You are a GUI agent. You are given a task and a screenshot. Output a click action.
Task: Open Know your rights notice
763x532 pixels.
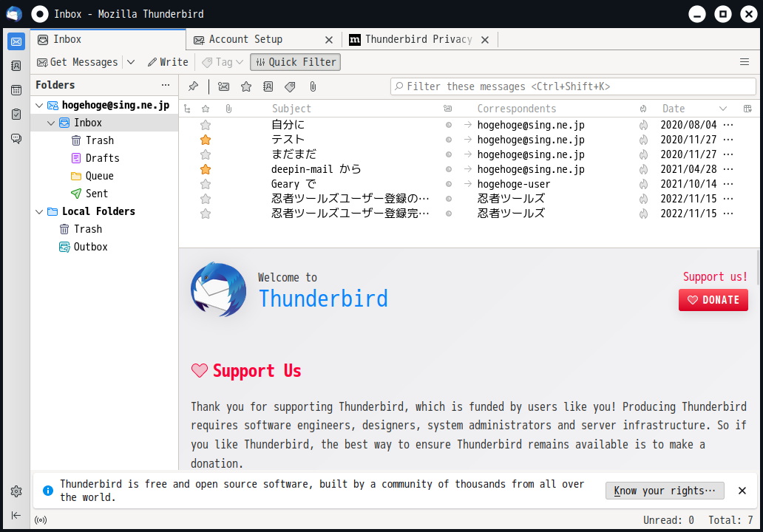(x=665, y=491)
